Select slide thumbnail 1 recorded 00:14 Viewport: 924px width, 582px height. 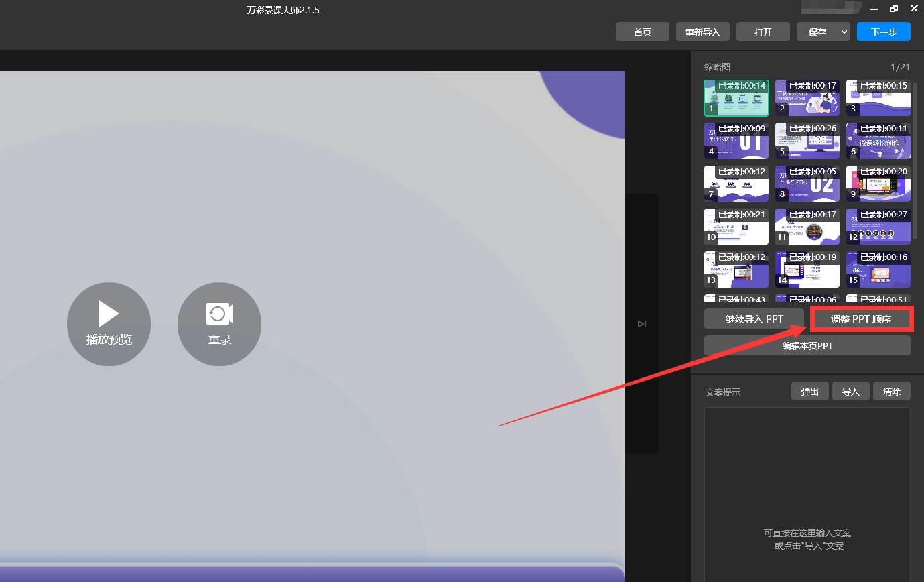[x=736, y=98]
